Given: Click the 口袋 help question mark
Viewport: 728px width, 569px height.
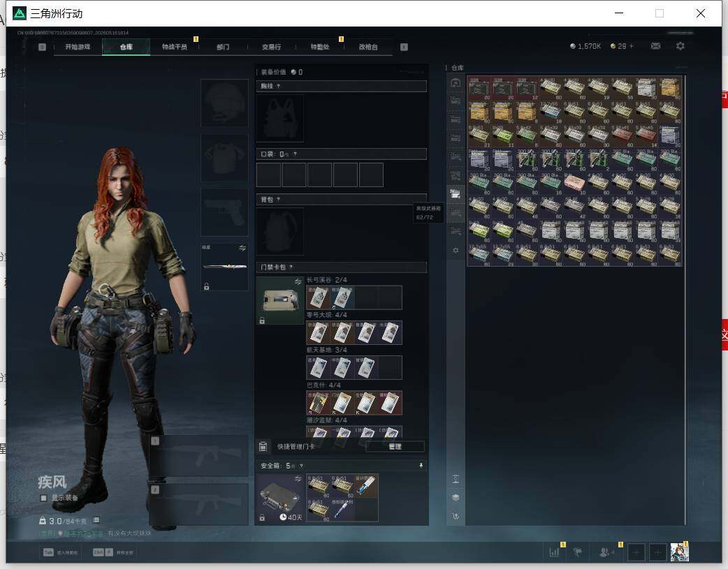Looking at the screenshot, I should point(295,154).
